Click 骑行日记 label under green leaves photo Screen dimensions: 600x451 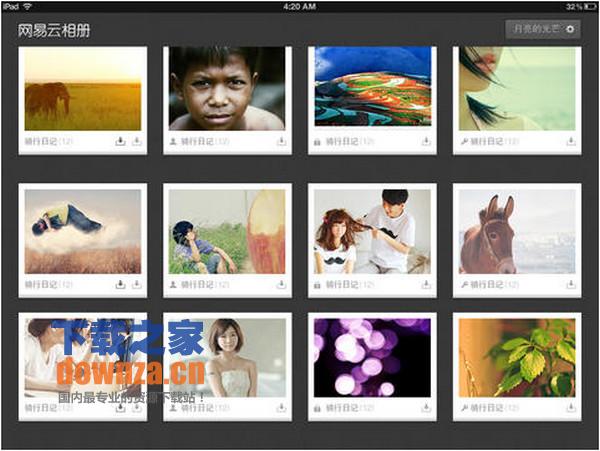pyautogui.click(x=487, y=408)
